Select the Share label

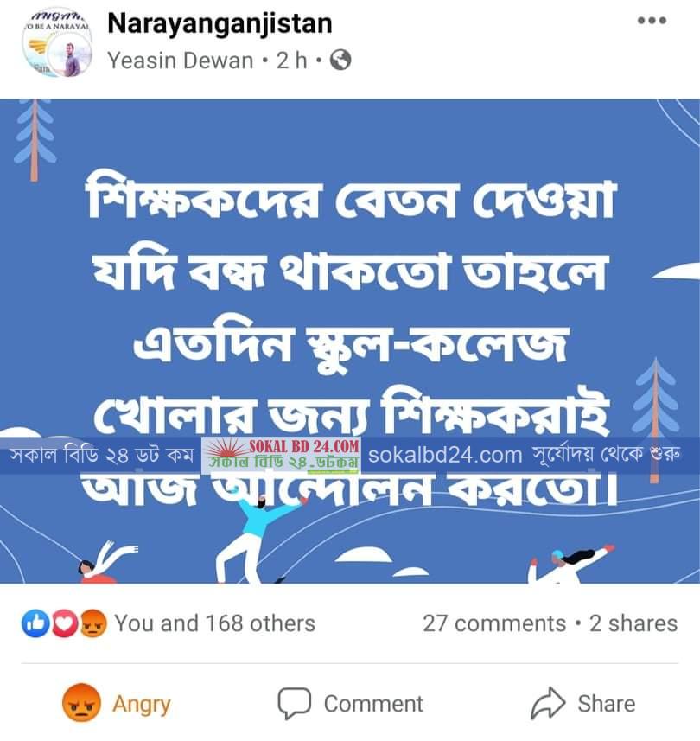[x=607, y=703]
